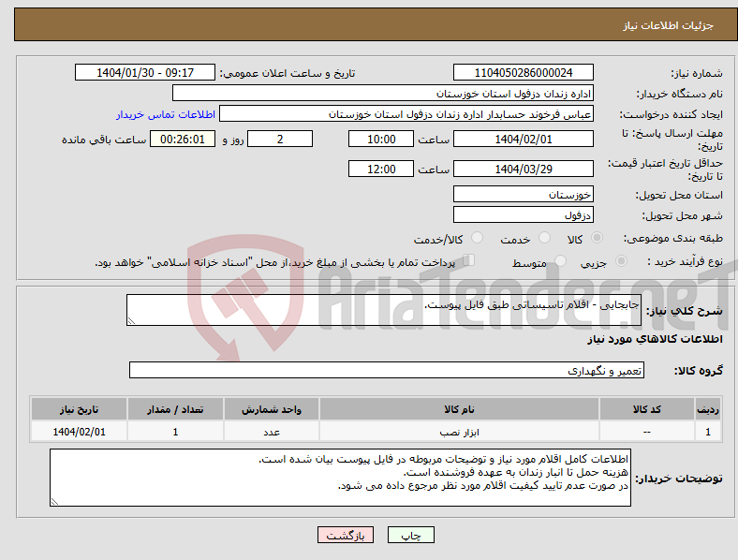Click the price validity hour 12:00 field

tap(381, 169)
